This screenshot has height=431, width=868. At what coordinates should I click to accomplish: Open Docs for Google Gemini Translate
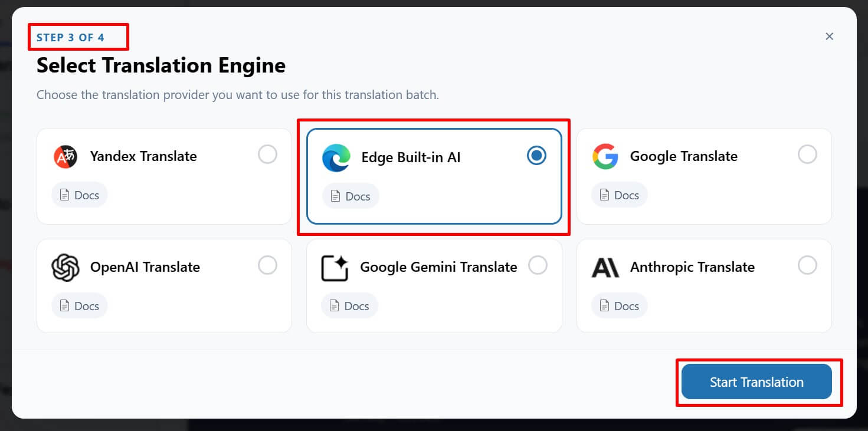tap(349, 306)
